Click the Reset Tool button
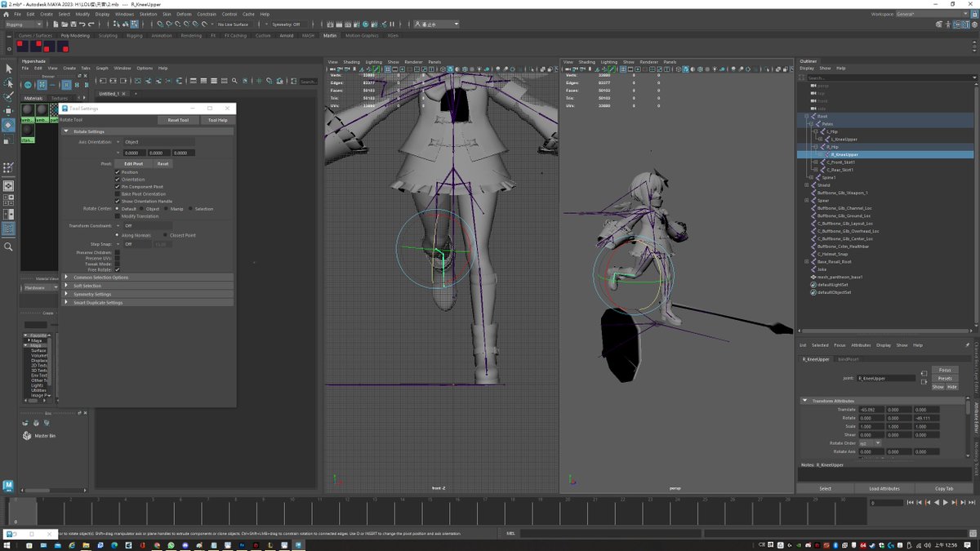Image resolution: width=980 pixels, height=551 pixels. coord(178,120)
